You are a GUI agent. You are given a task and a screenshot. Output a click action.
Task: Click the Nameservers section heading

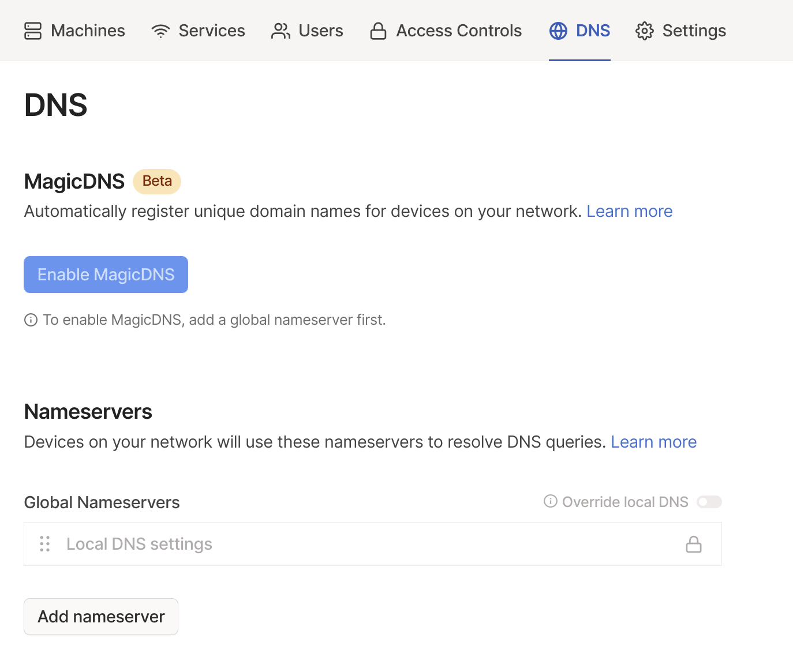pyautogui.click(x=88, y=412)
